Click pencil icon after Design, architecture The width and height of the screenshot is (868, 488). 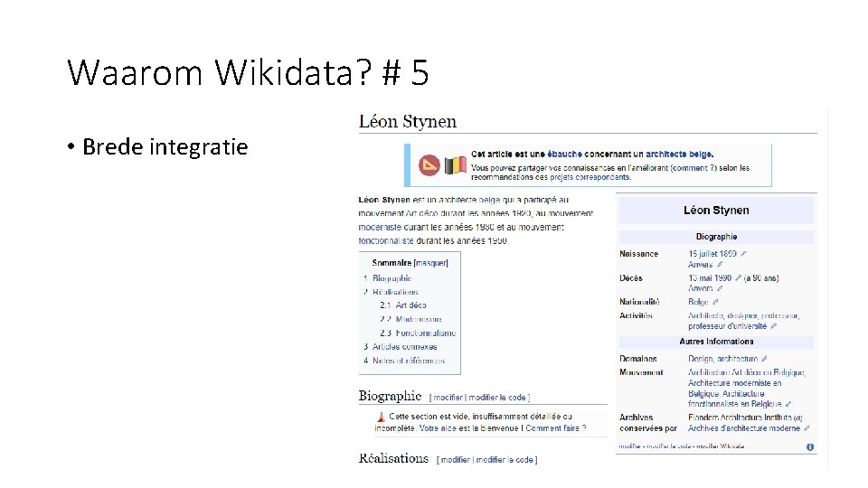[x=765, y=359]
